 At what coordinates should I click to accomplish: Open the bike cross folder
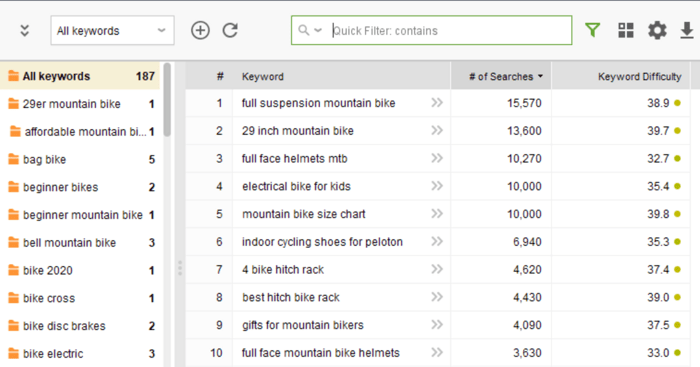80,298
